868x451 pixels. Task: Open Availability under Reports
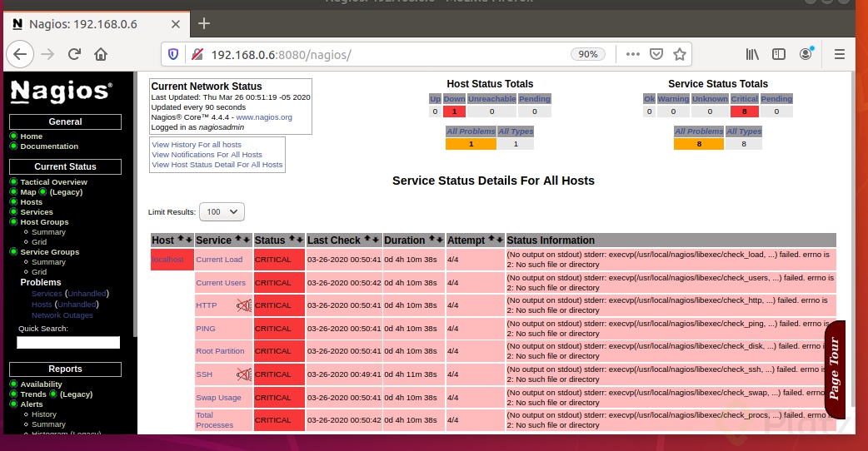42,384
